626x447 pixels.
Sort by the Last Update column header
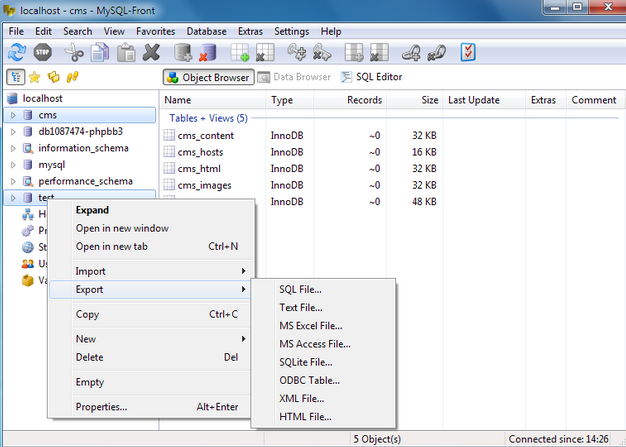pos(484,100)
